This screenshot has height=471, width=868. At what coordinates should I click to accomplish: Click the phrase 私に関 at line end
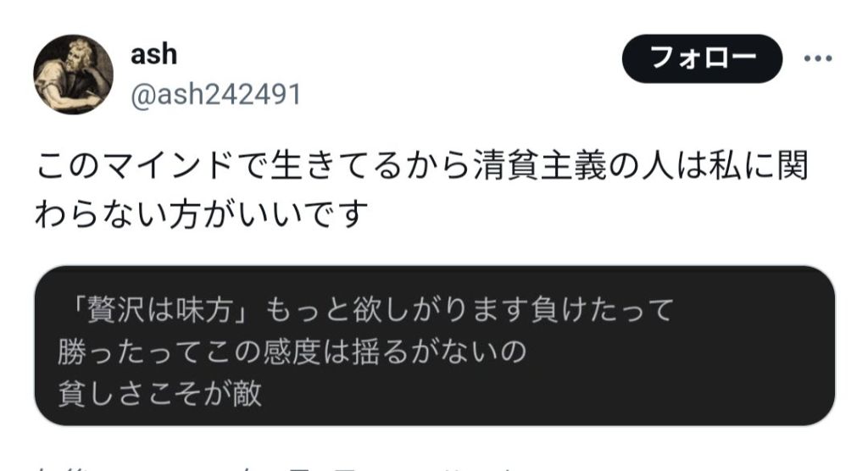click(759, 167)
